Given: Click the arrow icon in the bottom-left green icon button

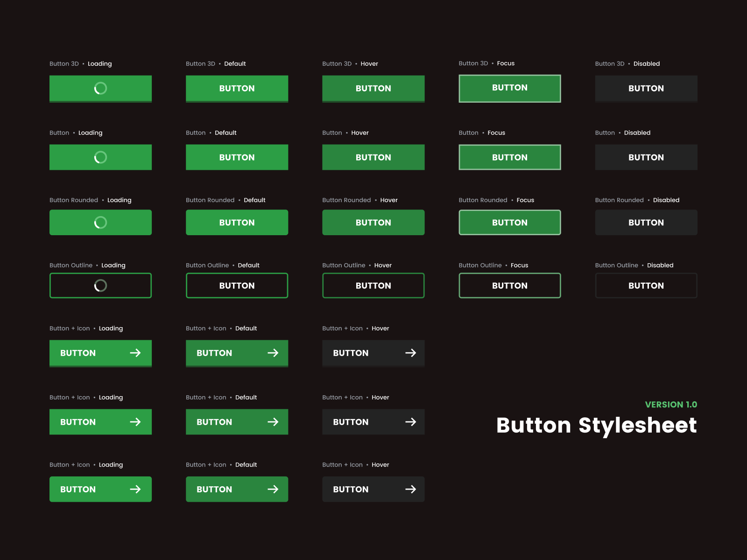Looking at the screenshot, I should point(136,489).
